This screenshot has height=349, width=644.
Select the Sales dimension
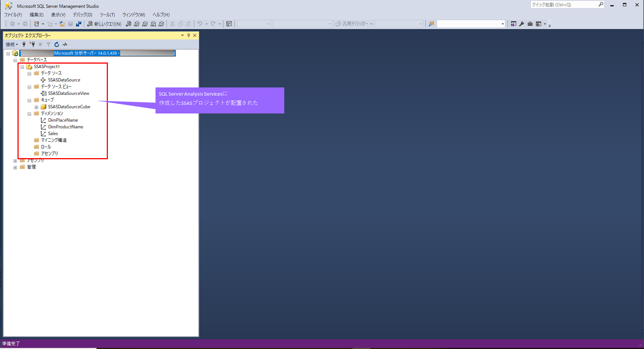tap(53, 134)
